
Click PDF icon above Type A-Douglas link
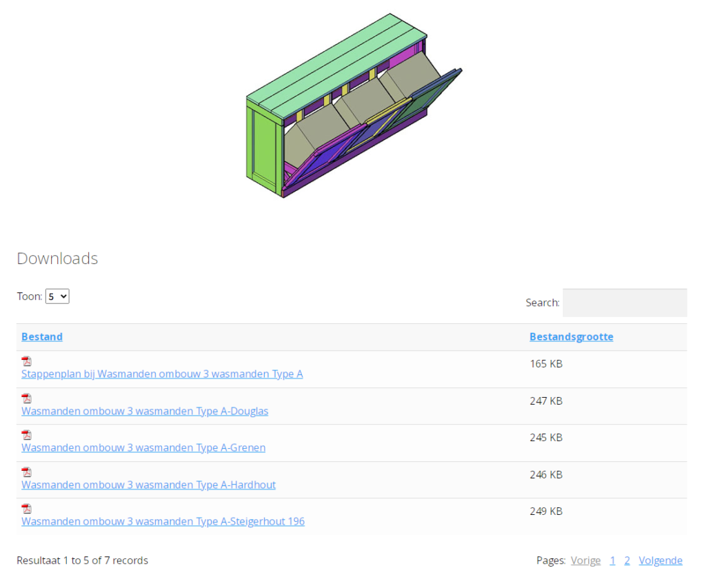(27, 398)
